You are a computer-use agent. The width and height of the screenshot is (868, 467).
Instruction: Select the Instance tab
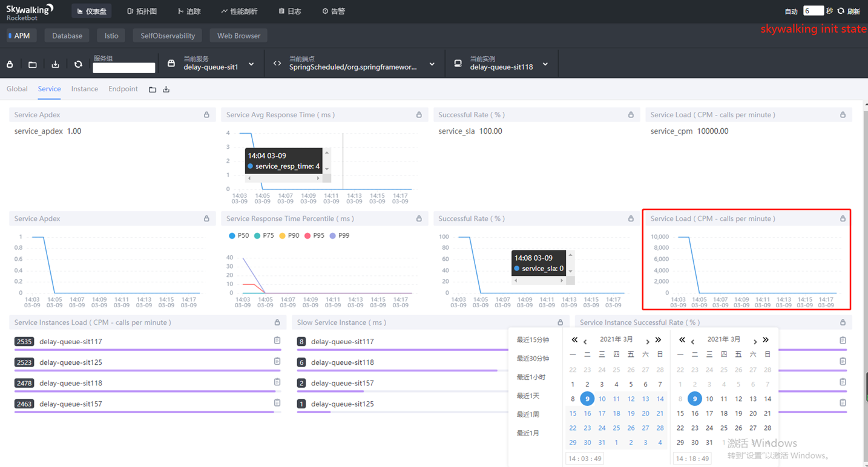pos(85,89)
